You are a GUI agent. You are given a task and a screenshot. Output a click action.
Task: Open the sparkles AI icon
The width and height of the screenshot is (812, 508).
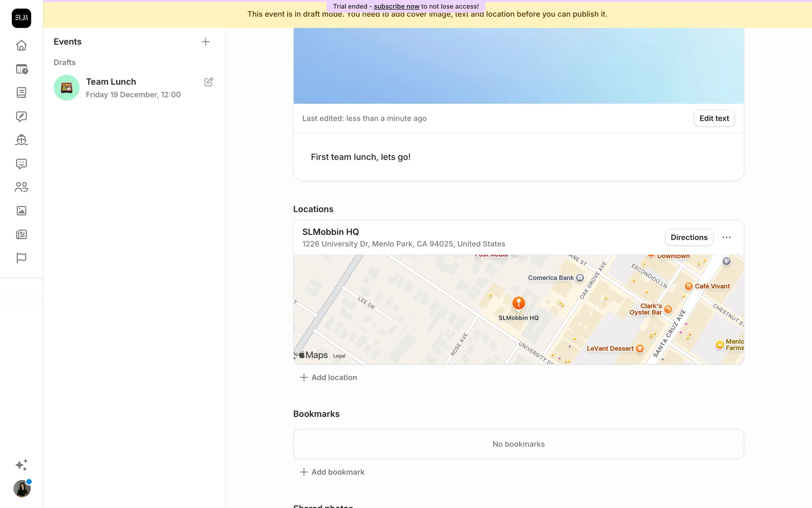21,465
